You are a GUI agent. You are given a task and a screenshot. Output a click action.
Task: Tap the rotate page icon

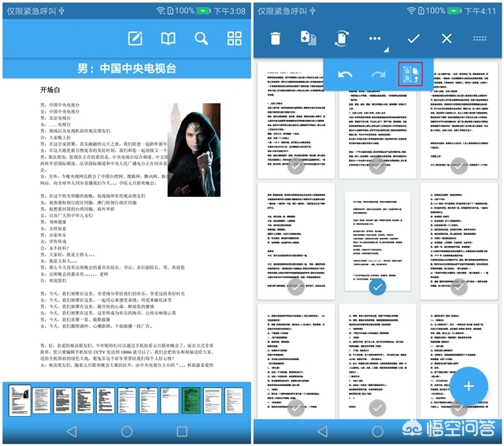click(x=342, y=39)
